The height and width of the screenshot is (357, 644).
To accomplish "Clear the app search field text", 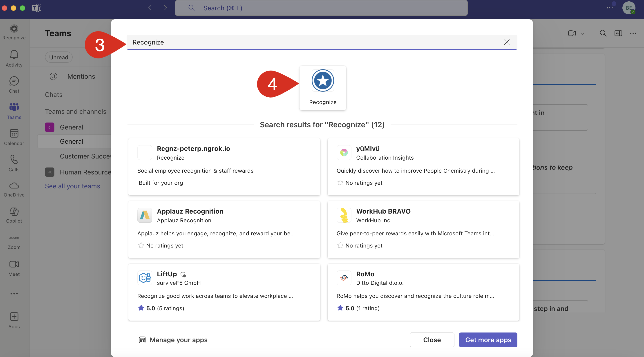I will click(507, 42).
